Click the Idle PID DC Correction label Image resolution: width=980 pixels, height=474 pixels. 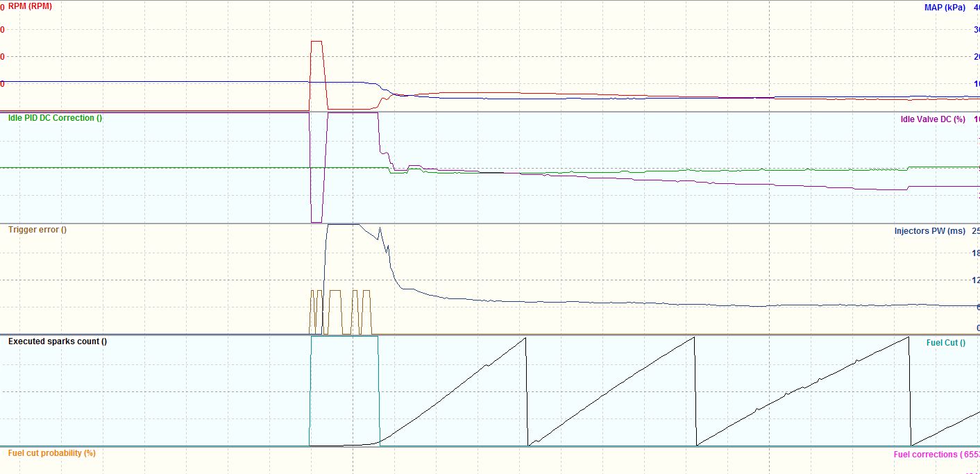pyautogui.click(x=55, y=118)
